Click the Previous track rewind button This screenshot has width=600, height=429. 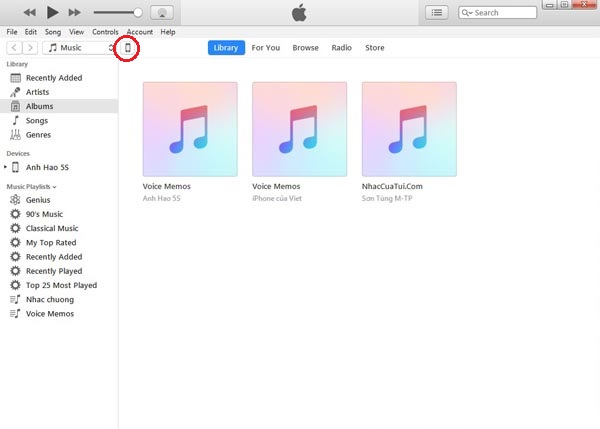[29, 13]
